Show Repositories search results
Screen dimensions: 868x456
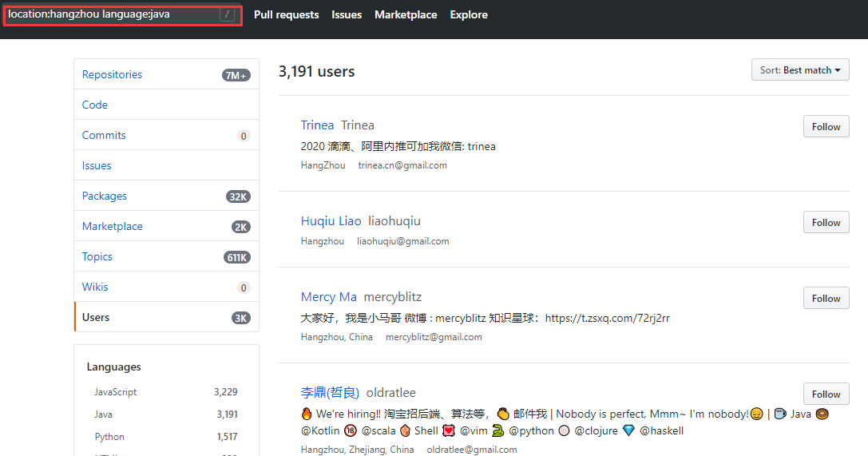[x=166, y=74]
